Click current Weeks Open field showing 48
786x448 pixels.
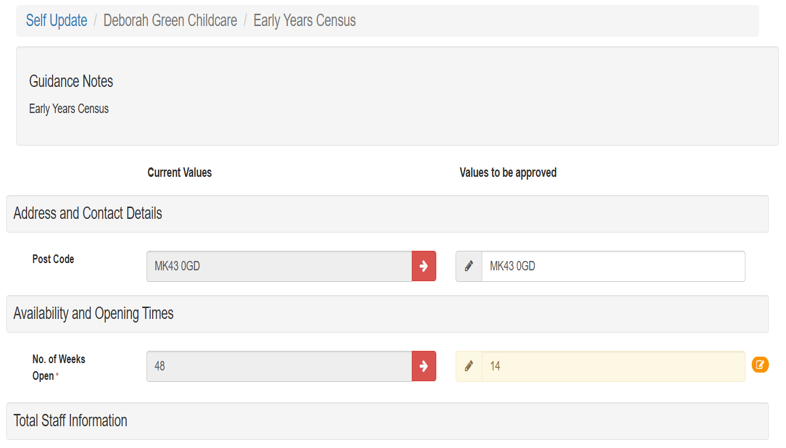click(278, 366)
